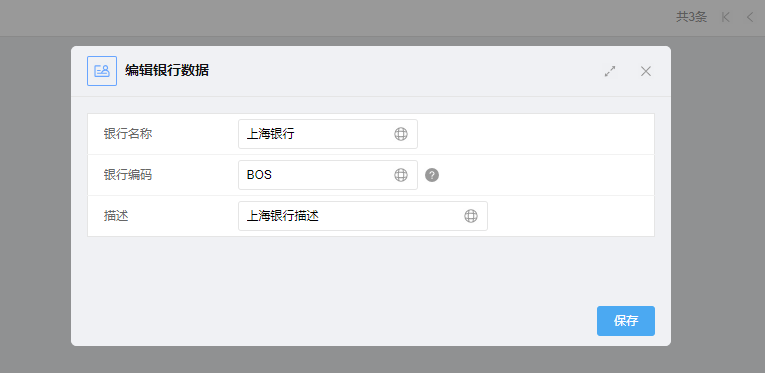
Task: Select the 银行名称 field label
Action: 128,134
